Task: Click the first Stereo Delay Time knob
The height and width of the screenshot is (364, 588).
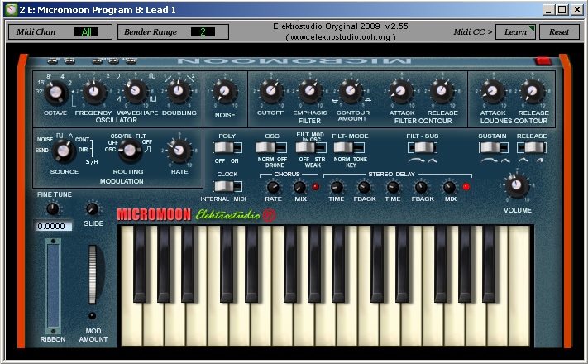Action: click(x=337, y=187)
